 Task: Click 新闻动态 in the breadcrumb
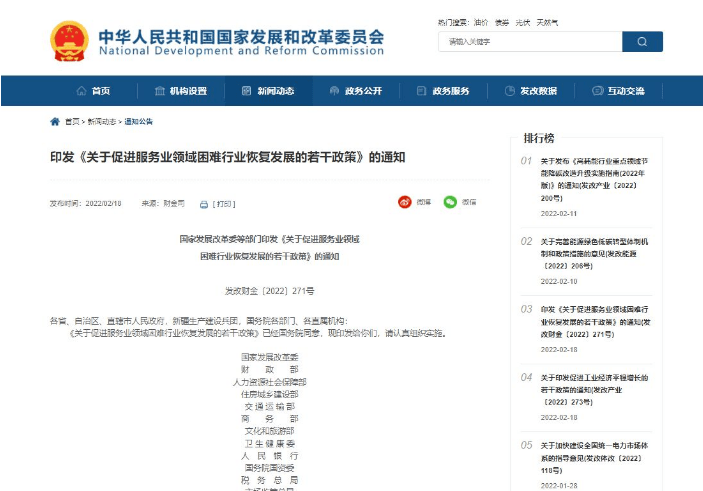tap(102, 122)
